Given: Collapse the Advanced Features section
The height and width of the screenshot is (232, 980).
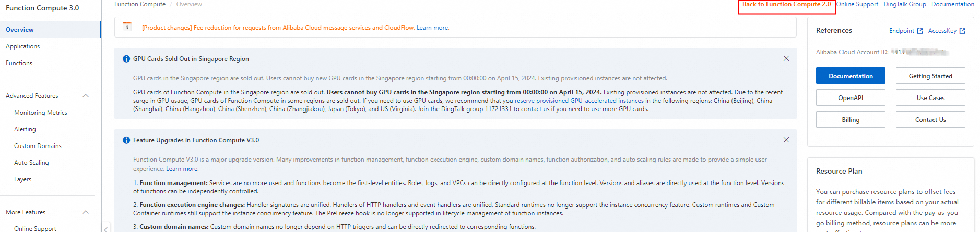Looking at the screenshot, I should 86,96.
